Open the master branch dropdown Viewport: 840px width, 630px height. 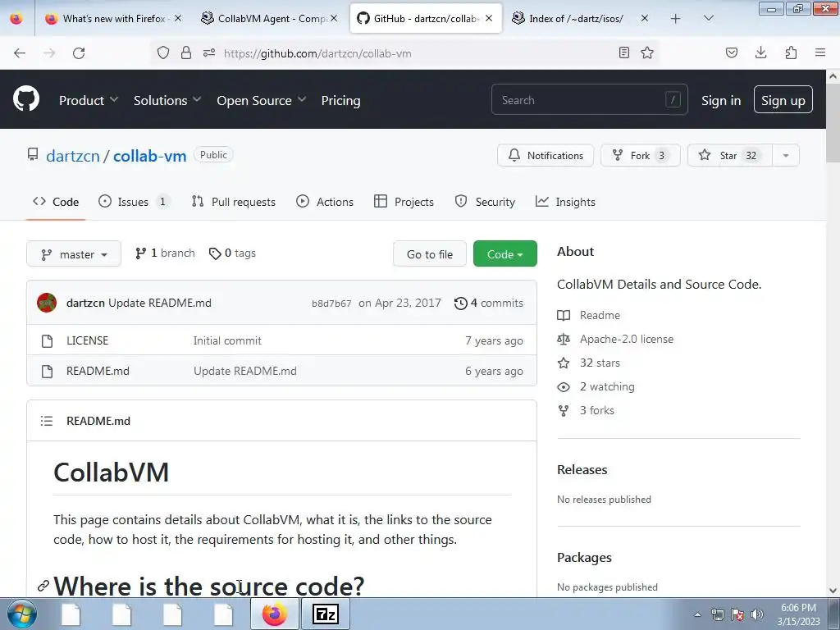coord(74,254)
